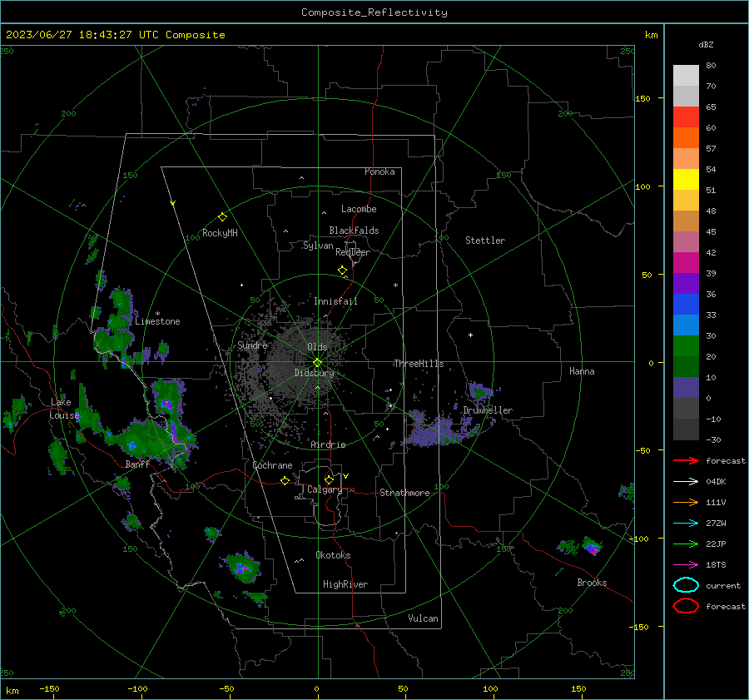Click the RockyMH label
Viewport: 749px width, 700px height.
[220, 233]
